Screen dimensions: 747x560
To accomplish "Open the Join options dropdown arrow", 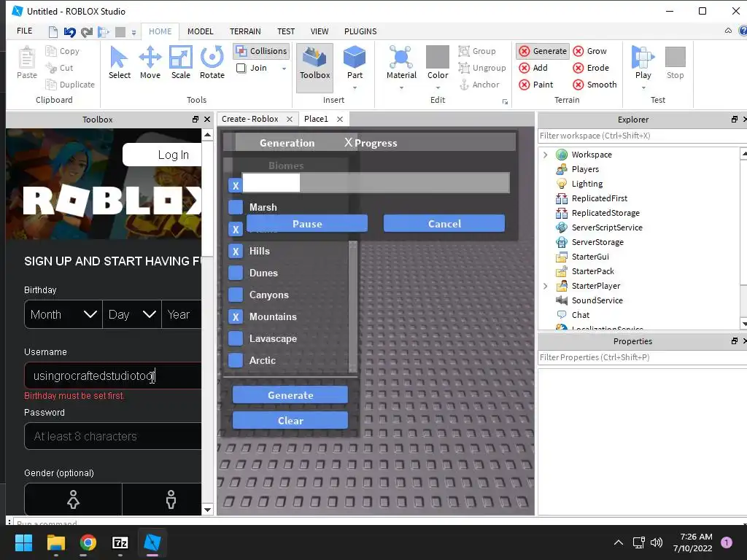I will click(x=284, y=69).
